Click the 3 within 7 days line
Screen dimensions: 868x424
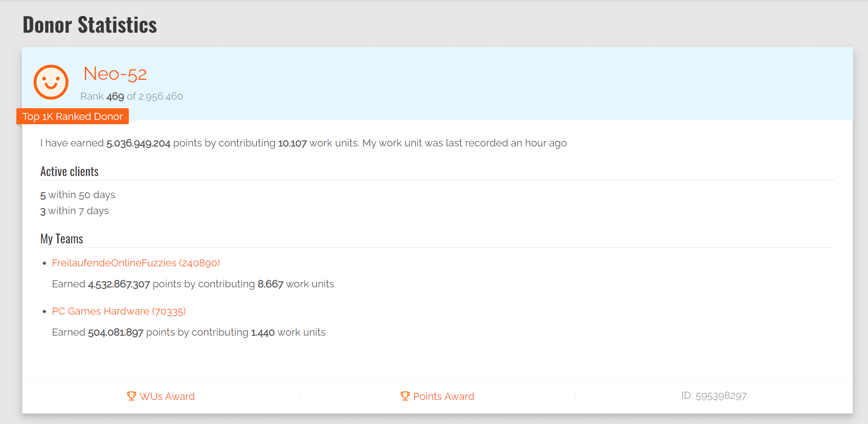pyautogui.click(x=74, y=211)
